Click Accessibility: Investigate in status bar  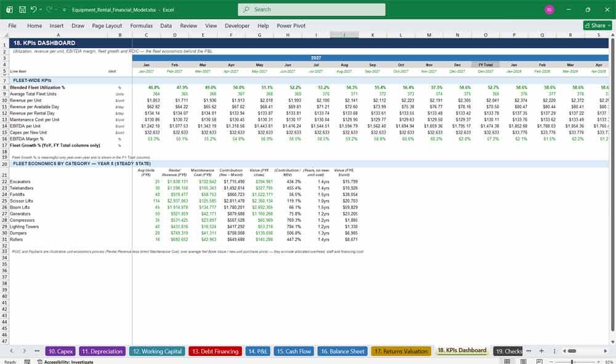pos(65,362)
